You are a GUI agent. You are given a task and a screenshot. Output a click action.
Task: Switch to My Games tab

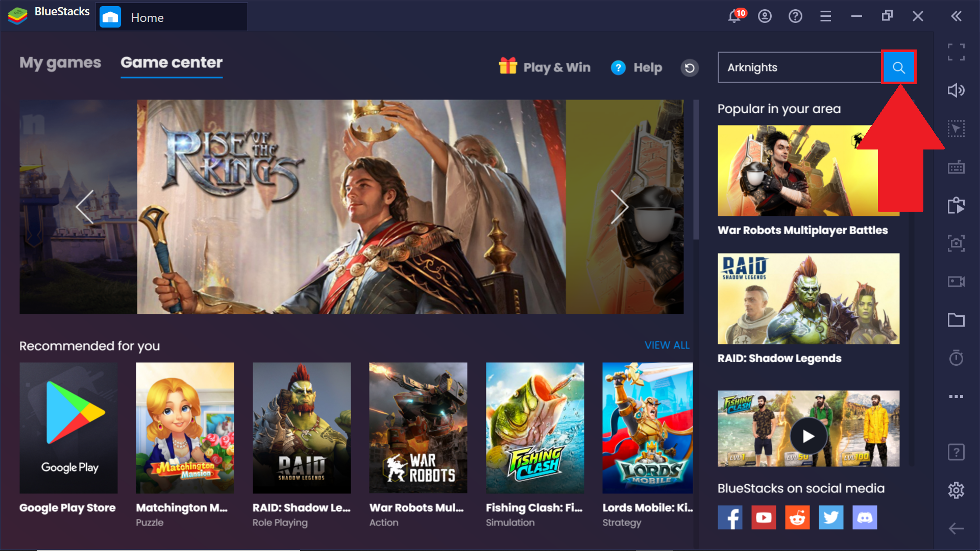click(x=60, y=62)
